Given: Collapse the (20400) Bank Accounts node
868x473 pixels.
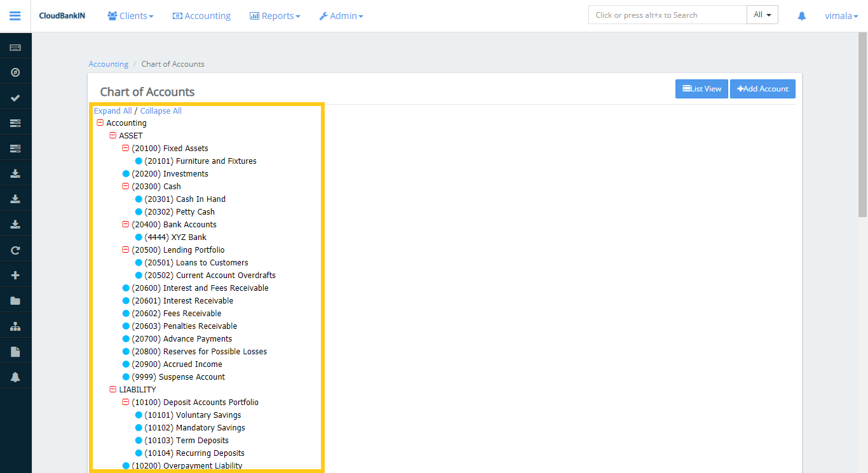Looking at the screenshot, I should pyautogui.click(x=125, y=224).
